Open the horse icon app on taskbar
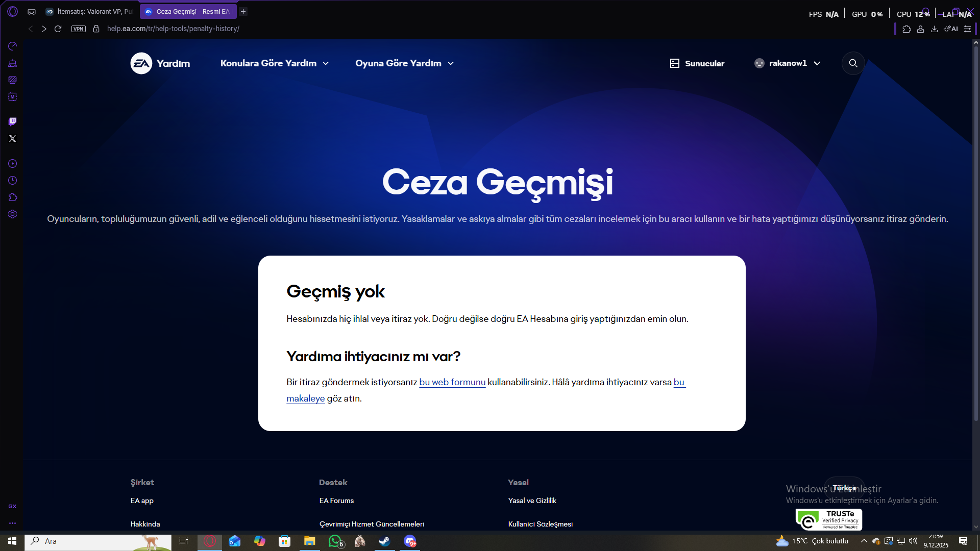Viewport: 980px width, 551px height. tap(360, 541)
